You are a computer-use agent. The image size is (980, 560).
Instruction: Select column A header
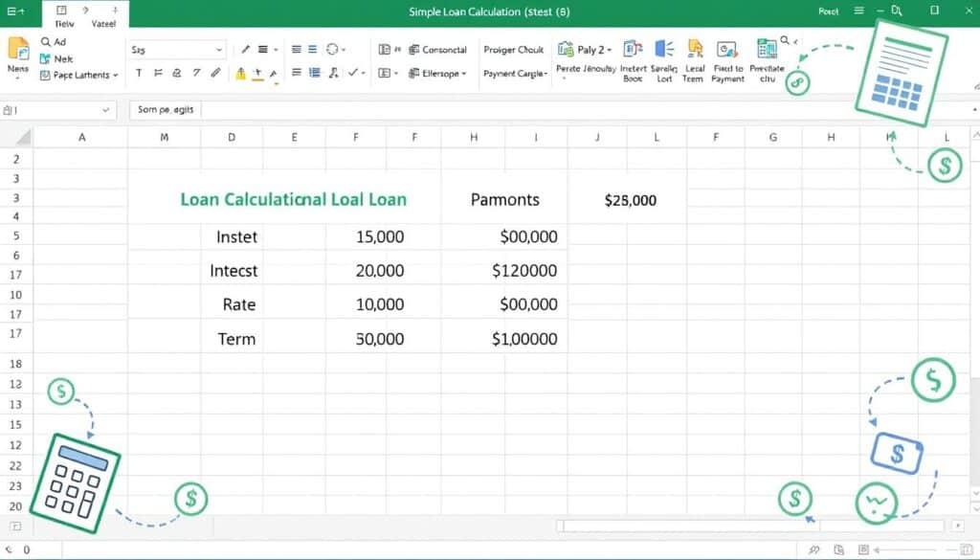coord(81,138)
